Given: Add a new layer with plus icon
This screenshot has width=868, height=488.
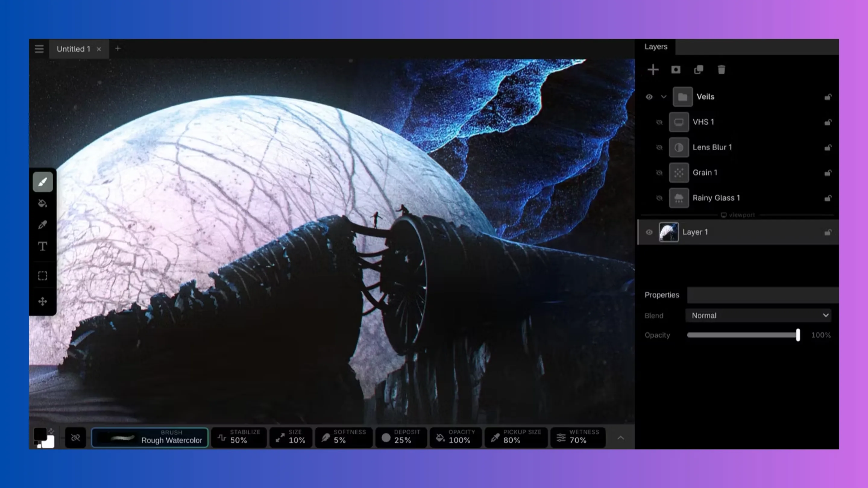Looking at the screenshot, I should (x=653, y=70).
